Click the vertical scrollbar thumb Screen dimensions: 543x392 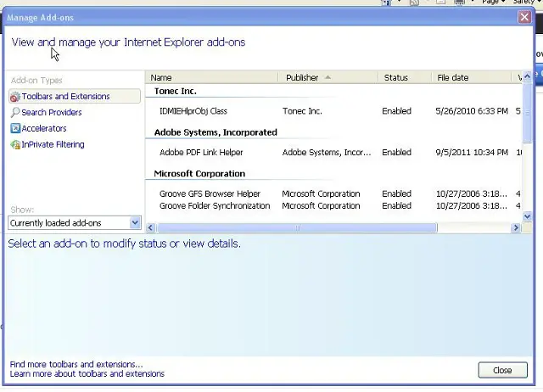point(527,113)
